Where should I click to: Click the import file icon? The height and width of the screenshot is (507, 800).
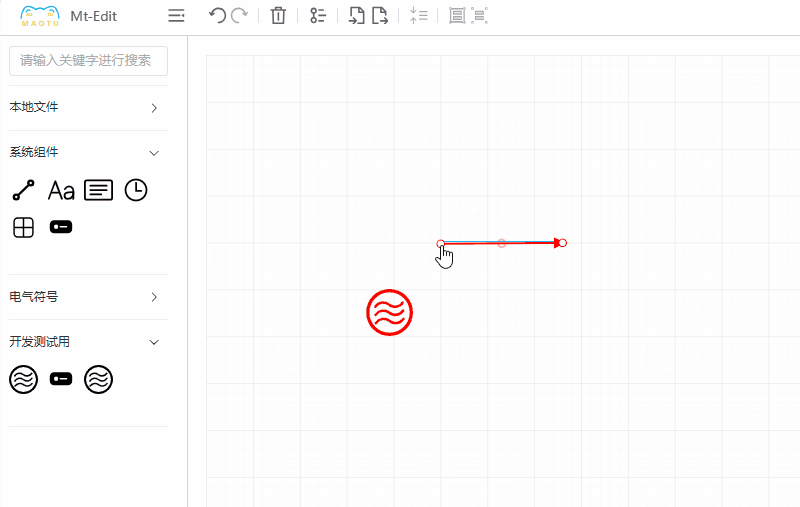pos(356,16)
